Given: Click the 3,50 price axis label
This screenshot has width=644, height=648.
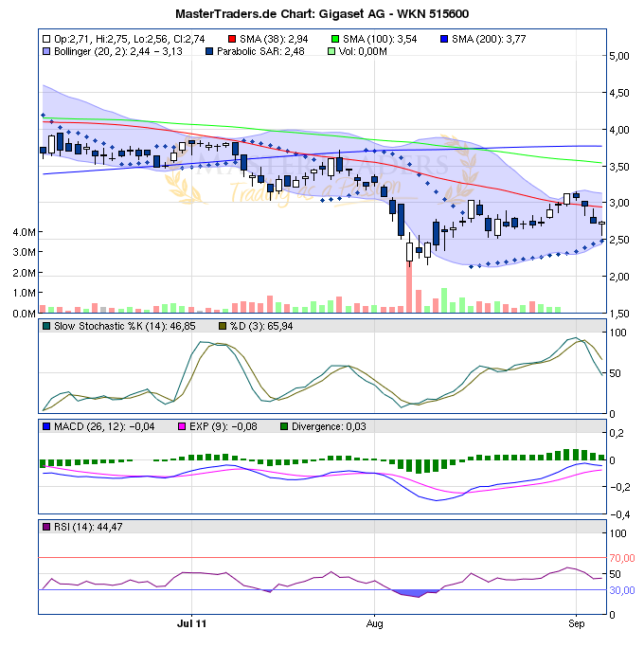Looking at the screenshot, I should [x=619, y=167].
